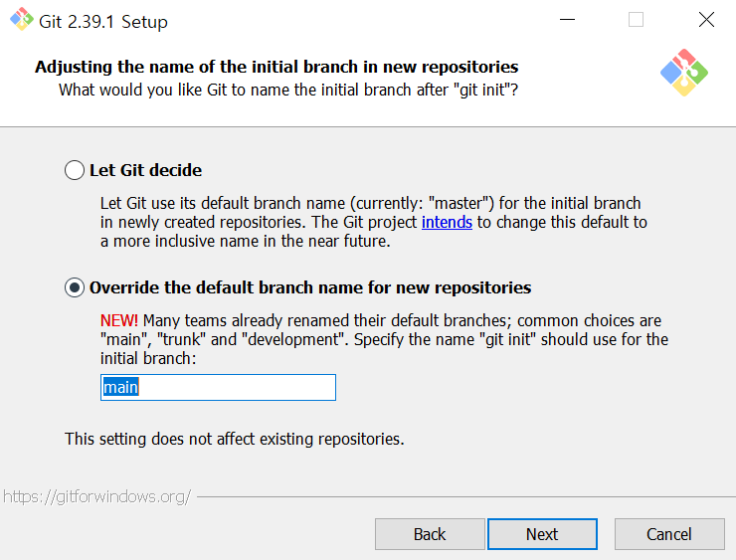The height and width of the screenshot is (560, 736).
Task: Minimize the Git Setup window
Action: tap(567, 20)
